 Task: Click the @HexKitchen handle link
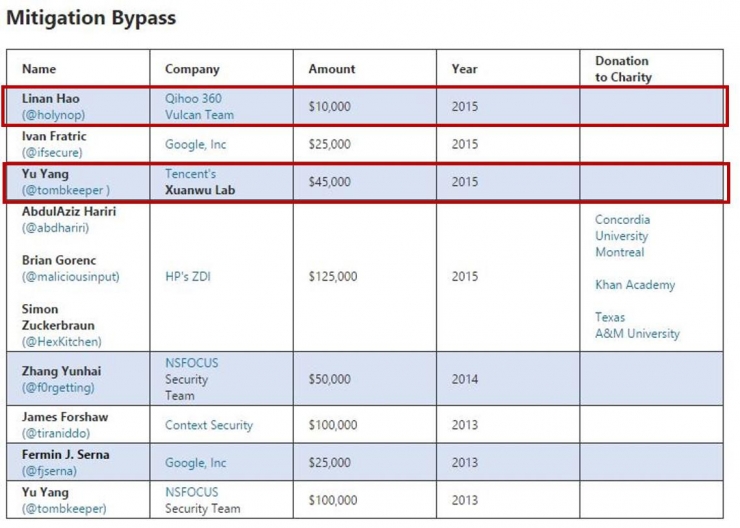click(61, 341)
